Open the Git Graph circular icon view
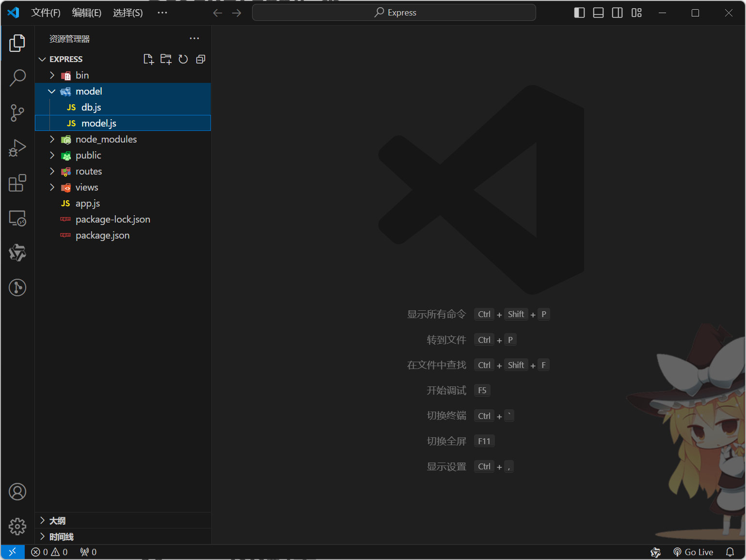 (x=17, y=288)
